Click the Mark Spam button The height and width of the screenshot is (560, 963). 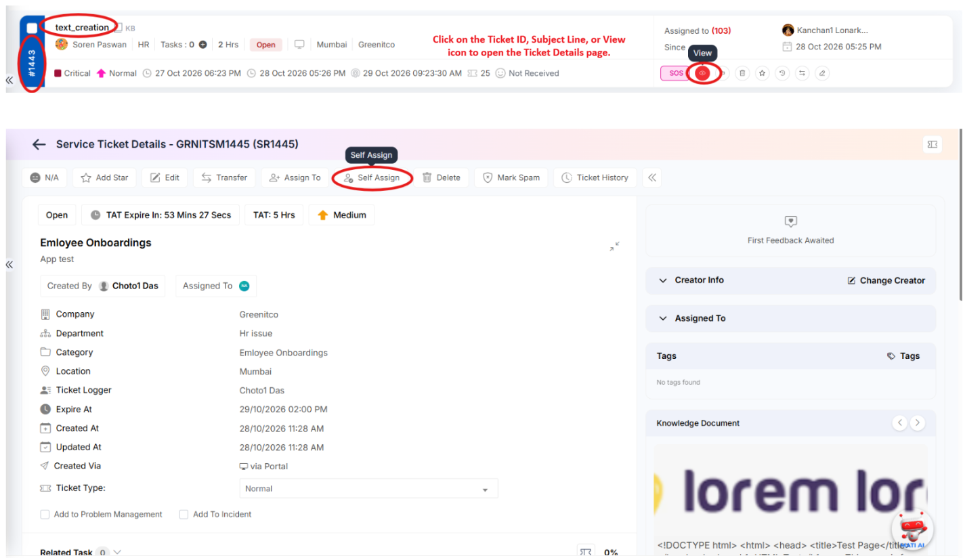[x=511, y=177]
